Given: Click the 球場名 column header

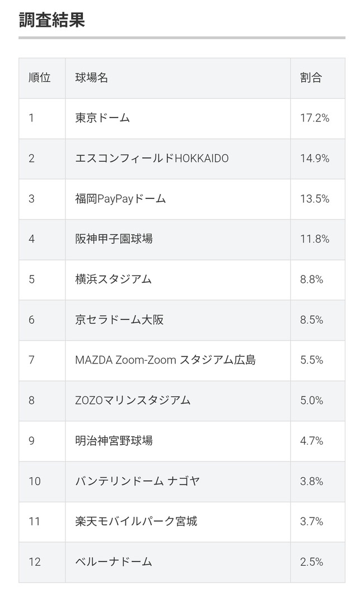Looking at the screenshot, I should [91, 78].
